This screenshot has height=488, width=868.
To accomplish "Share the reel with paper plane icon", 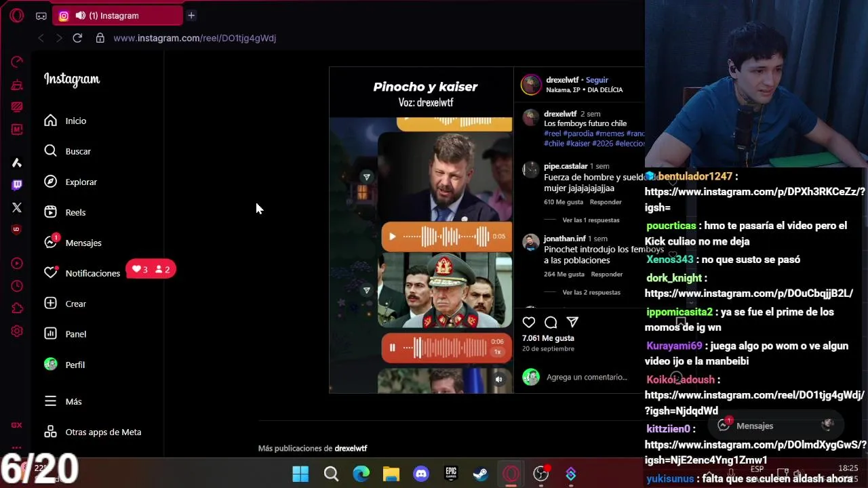I will click(572, 323).
